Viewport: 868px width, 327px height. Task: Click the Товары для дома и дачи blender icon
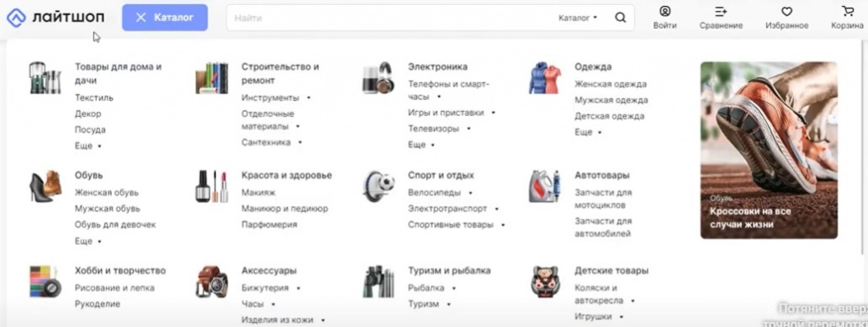pyautogui.click(x=45, y=77)
